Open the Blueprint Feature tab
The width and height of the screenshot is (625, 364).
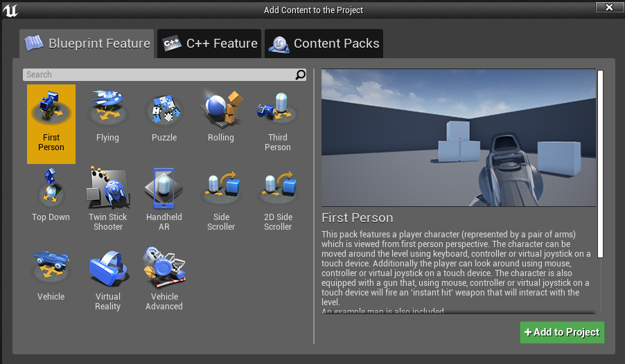(x=87, y=44)
